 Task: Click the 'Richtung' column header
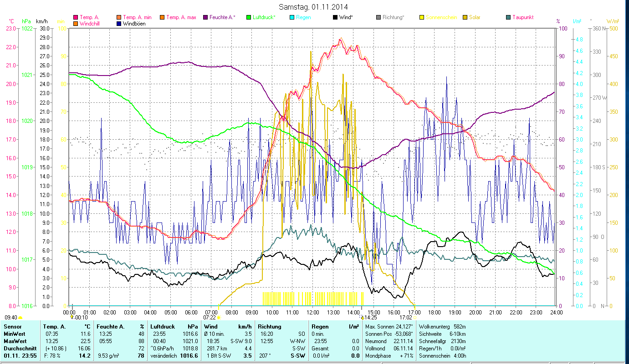tap(270, 327)
